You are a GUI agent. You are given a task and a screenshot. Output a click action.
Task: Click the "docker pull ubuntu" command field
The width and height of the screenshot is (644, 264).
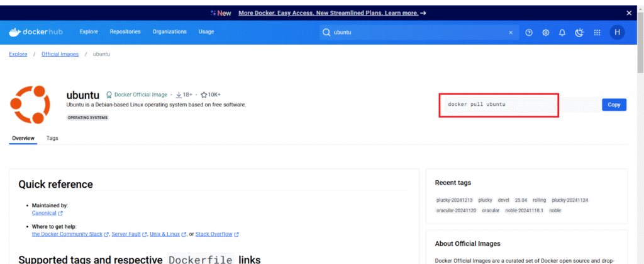point(501,105)
